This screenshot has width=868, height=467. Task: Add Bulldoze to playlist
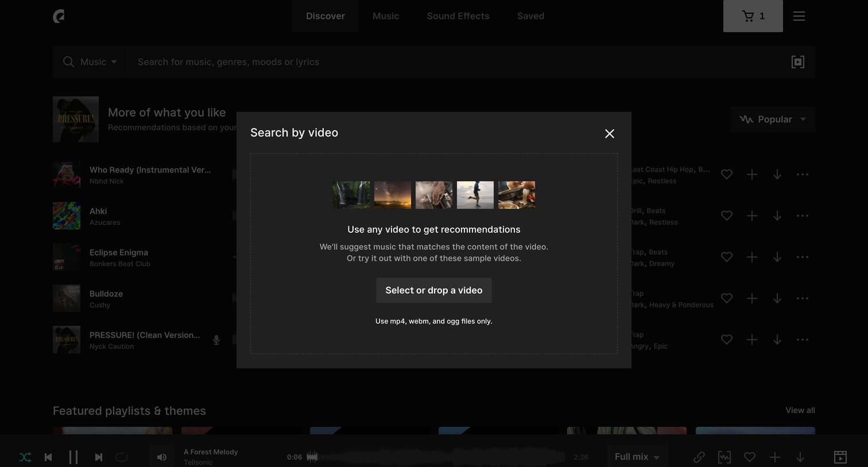(752, 298)
